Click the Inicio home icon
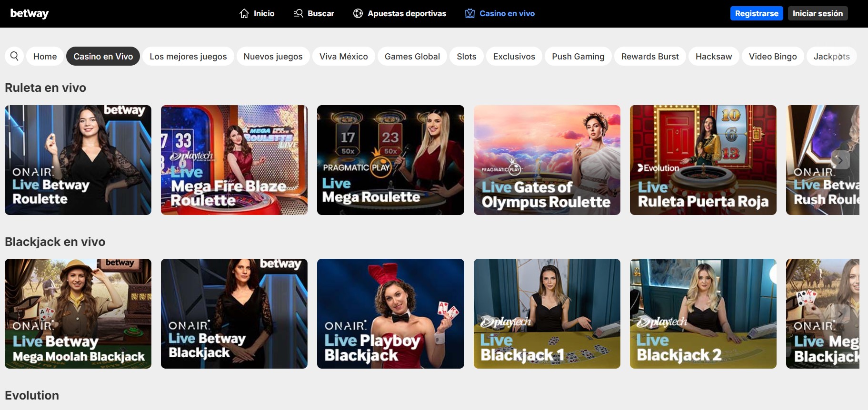This screenshot has height=410, width=868. coord(244,13)
